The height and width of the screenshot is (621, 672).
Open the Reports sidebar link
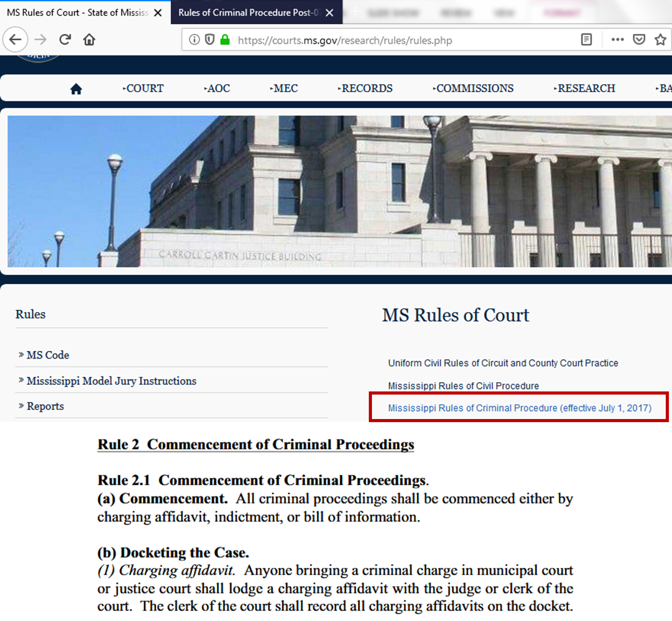pyautogui.click(x=45, y=406)
